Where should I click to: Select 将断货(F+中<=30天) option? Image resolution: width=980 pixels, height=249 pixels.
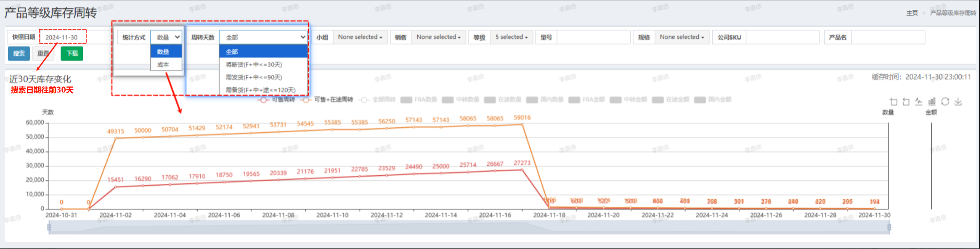click(x=263, y=64)
